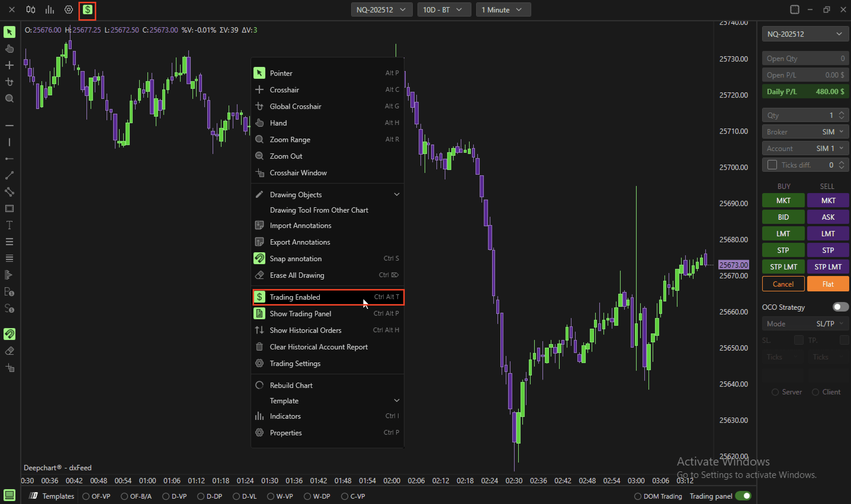This screenshot has height=504, width=851.
Task: Select the Hand tool in left sidebar
Action: pyautogui.click(x=9, y=49)
